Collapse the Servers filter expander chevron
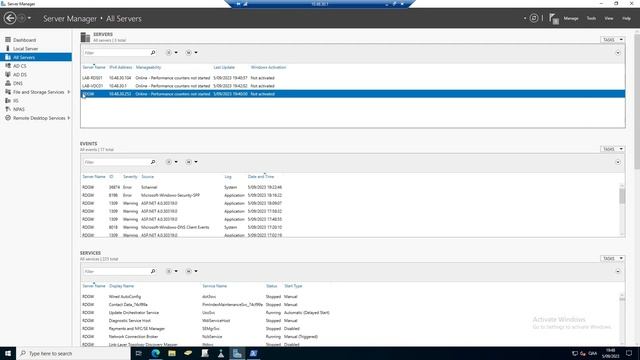The width and height of the screenshot is (640, 360). (x=618, y=53)
